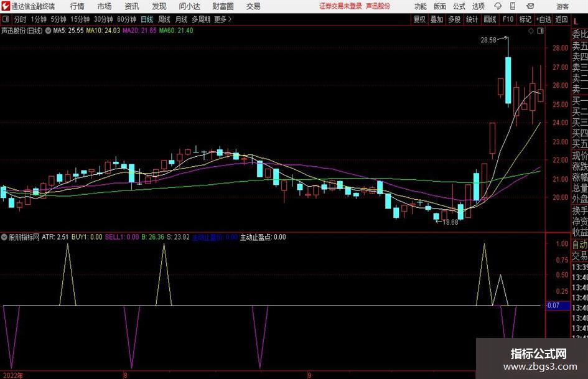Toggle the left panel icon beside 分时
Image resolution: width=588 pixels, height=379 pixels.
tap(6, 19)
